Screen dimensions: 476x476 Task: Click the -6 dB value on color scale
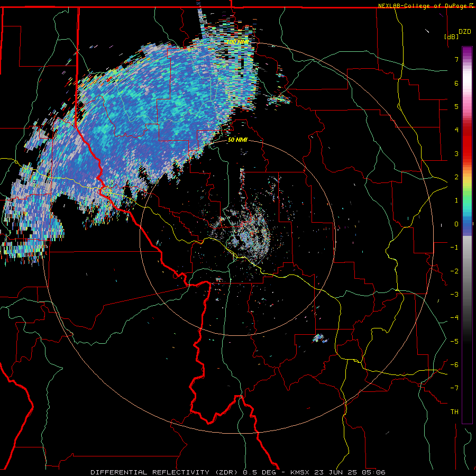(454, 365)
